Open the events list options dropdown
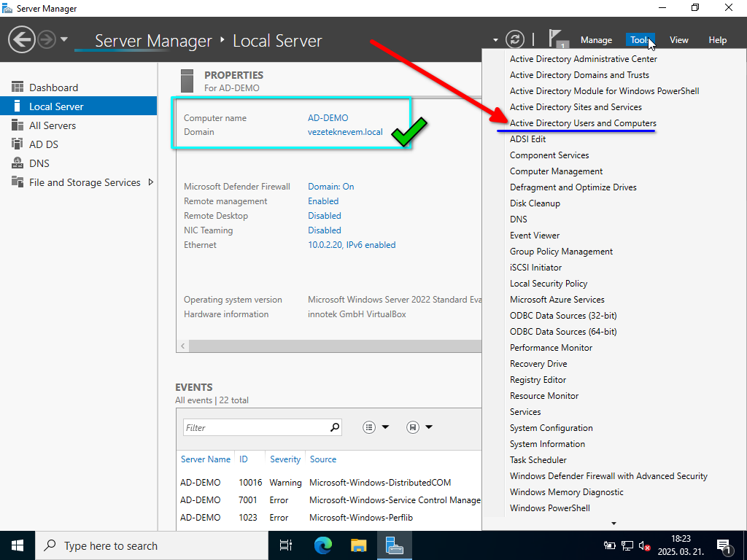747x560 pixels. [377, 427]
